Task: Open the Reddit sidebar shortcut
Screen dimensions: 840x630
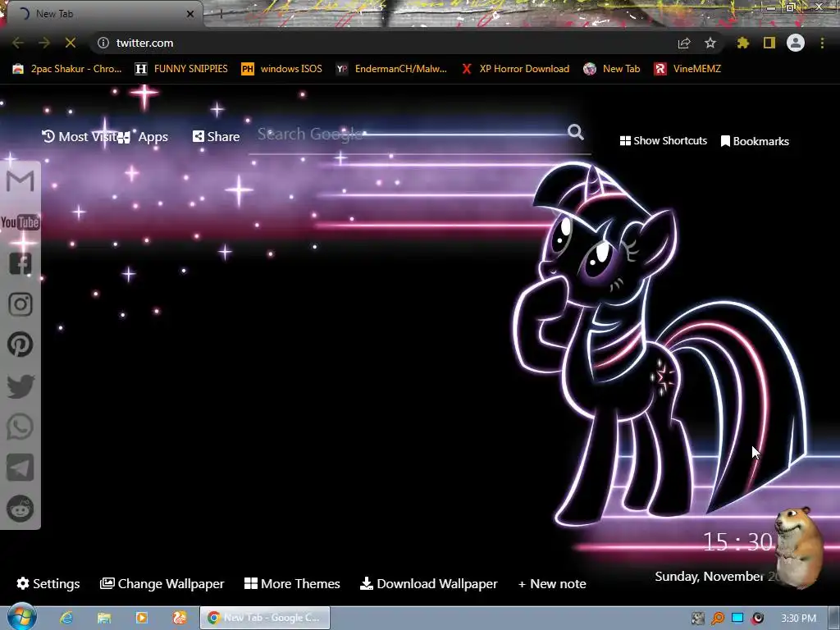Action: (x=21, y=509)
